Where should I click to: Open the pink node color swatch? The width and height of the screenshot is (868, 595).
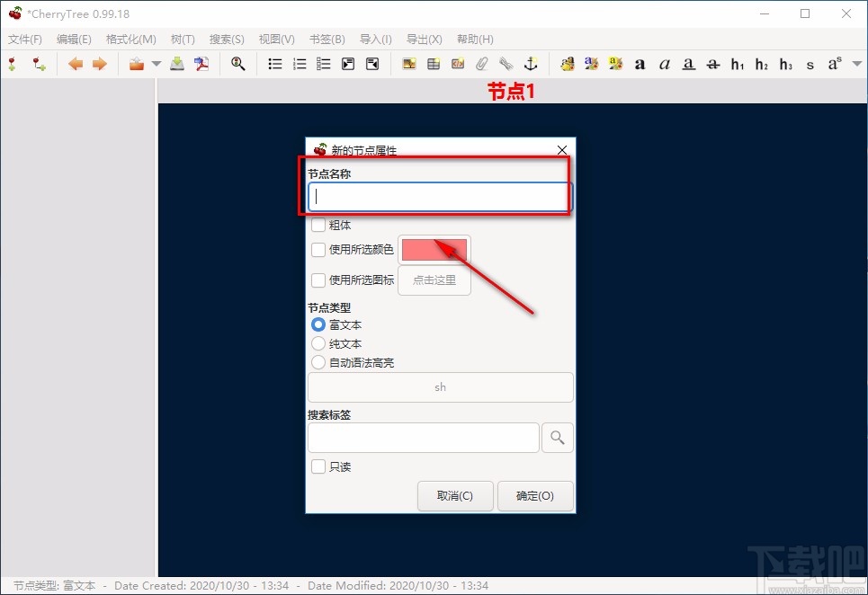pyautogui.click(x=434, y=250)
